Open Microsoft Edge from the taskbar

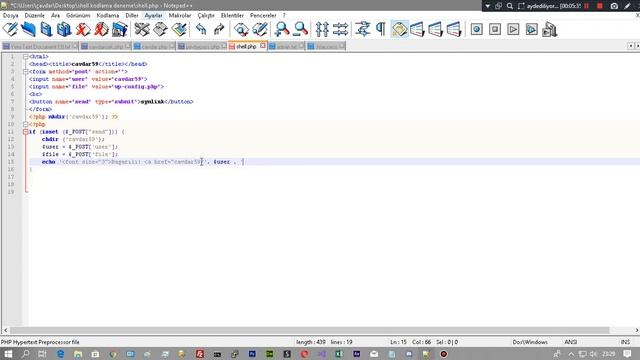[60, 354]
